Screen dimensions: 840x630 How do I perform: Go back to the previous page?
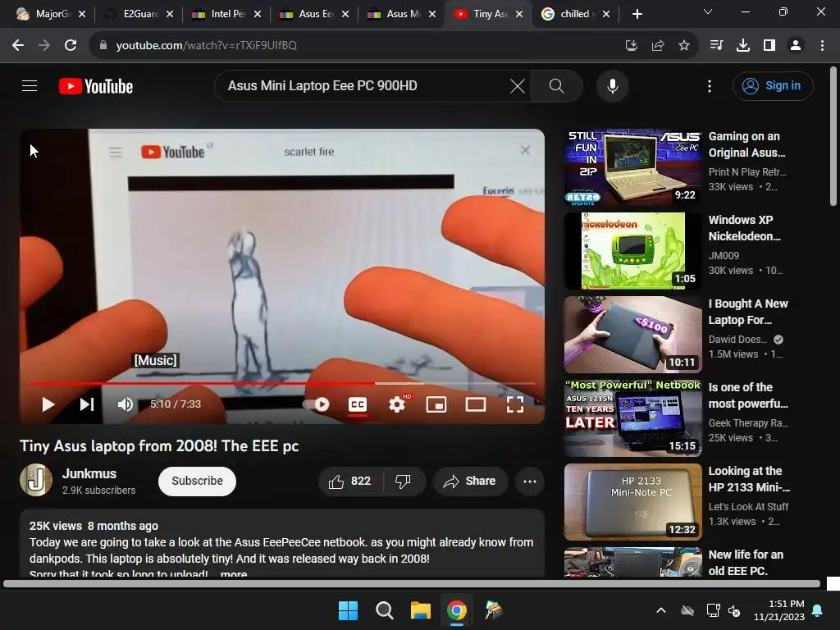click(x=18, y=45)
